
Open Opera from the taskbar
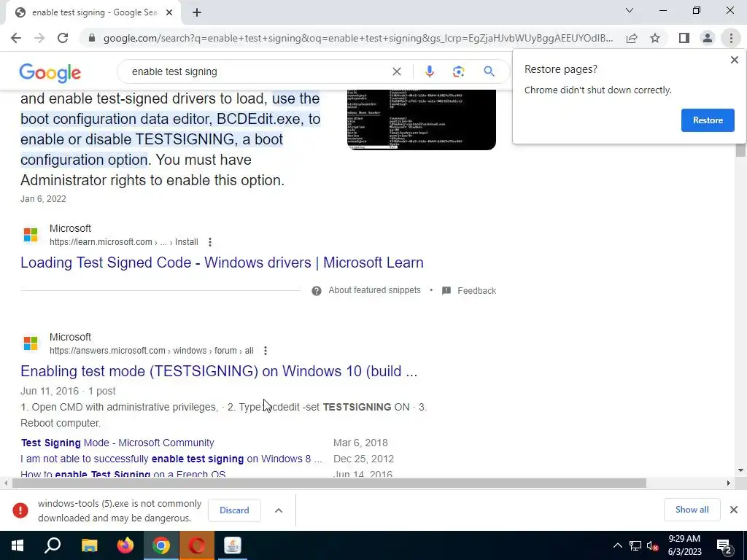[x=197, y=545]
